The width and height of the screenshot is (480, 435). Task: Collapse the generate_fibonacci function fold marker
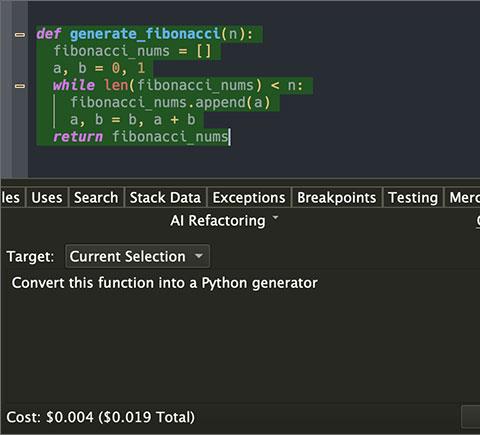pos(20,34)
